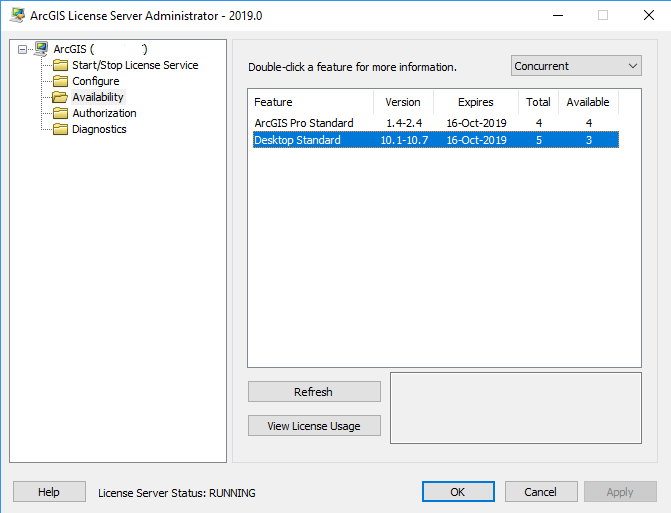This screenshot has height=513, width=671.
Task: Click Available value 4 for ArcGIS Pro
Action: point(589,123)
